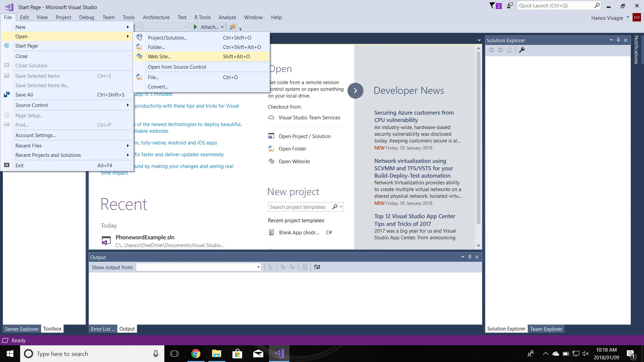This screenshot has width=644, height=362.
Task: Open Chrome from the taskbar
Action: point(196,354)
